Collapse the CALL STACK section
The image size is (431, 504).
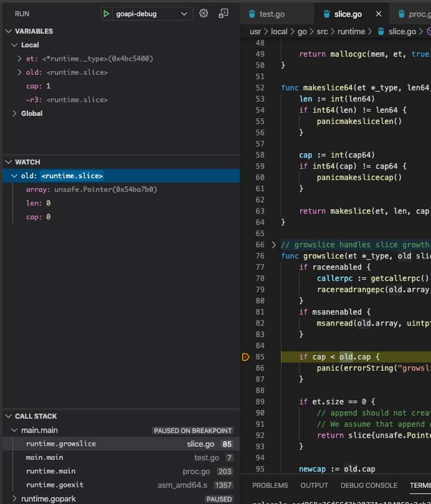[9, 416]
